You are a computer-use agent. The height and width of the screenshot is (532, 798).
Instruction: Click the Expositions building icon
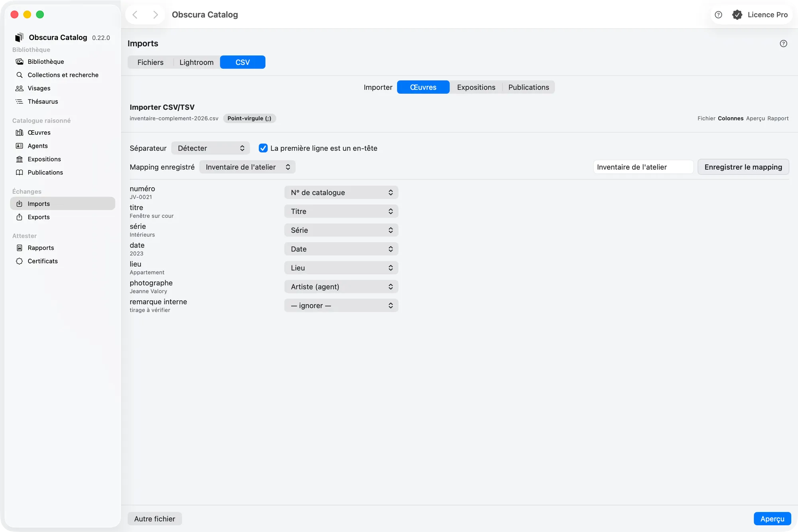coord(19,159)
